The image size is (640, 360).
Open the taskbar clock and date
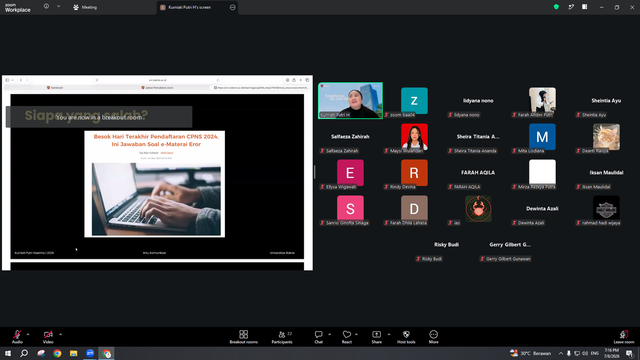[x=611, y=353]
